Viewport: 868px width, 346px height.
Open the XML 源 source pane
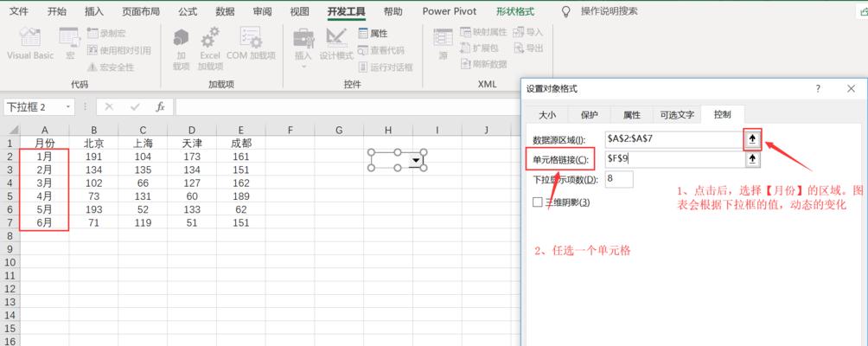click(443, 44)
